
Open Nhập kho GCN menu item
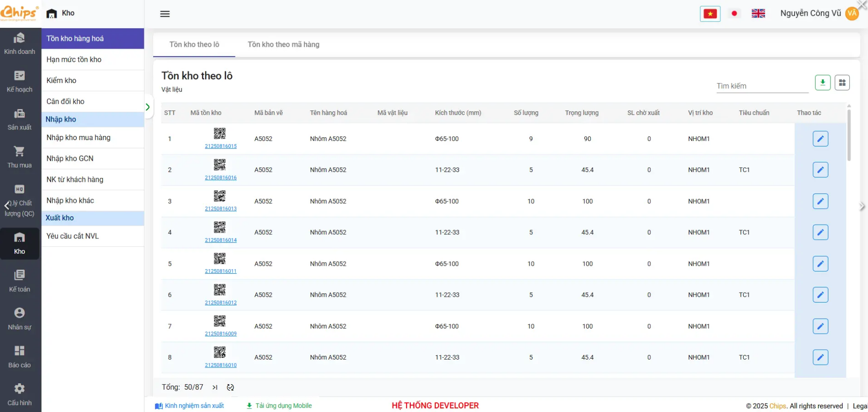(93, 158)
